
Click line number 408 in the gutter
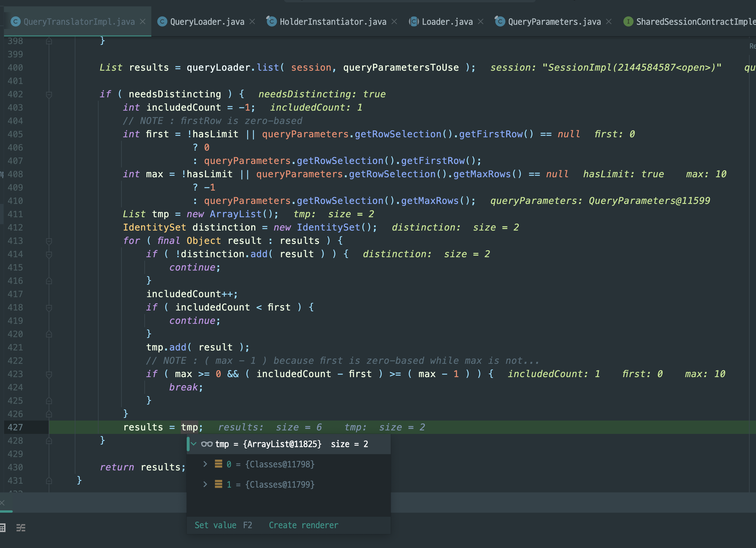(x=15, y=174)
